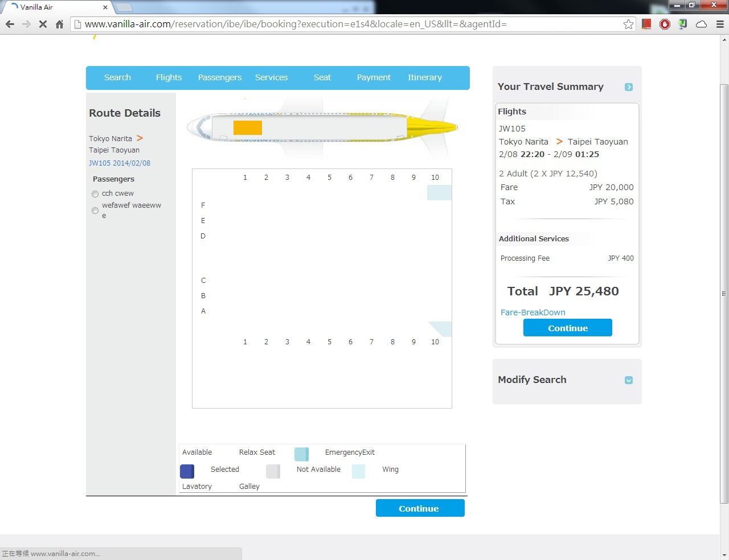This screenshot has width=729, height=560.
Task: Click the JPY 400 fee value
Action: click(x=621, y=258)
